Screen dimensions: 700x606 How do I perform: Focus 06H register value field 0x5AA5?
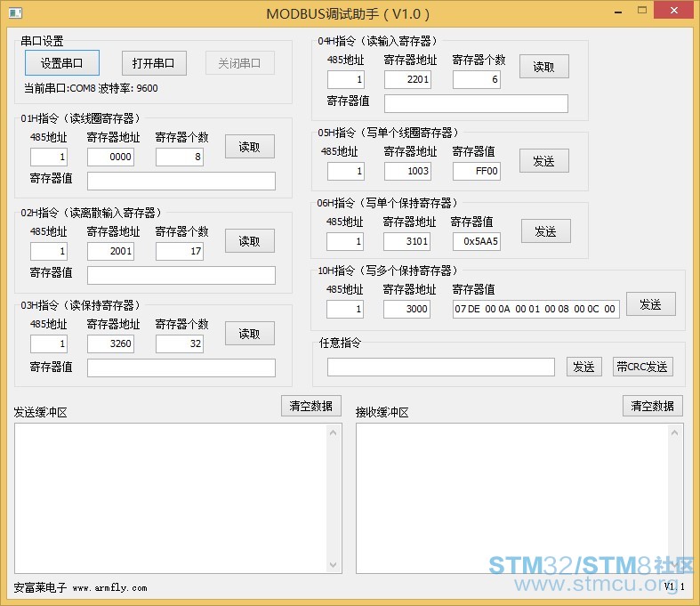tap(477, 241)
